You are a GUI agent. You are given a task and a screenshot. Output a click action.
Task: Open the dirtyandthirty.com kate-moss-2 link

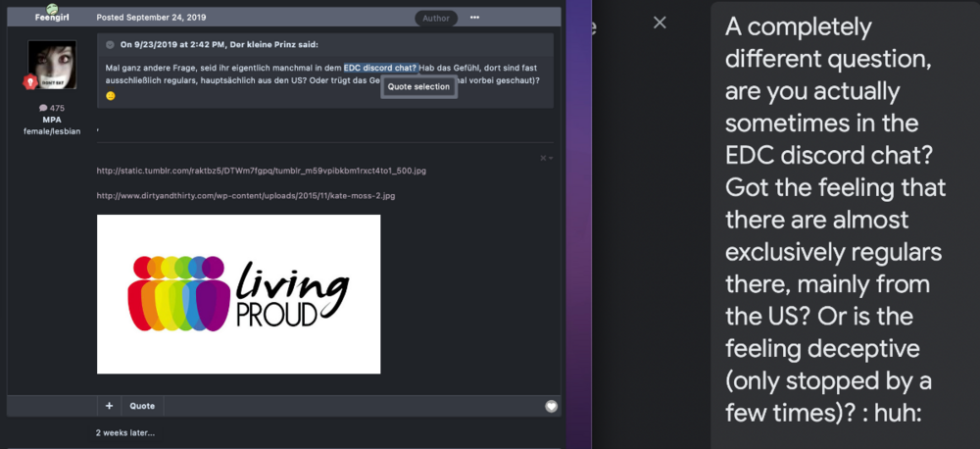click(x=246, y=196)
